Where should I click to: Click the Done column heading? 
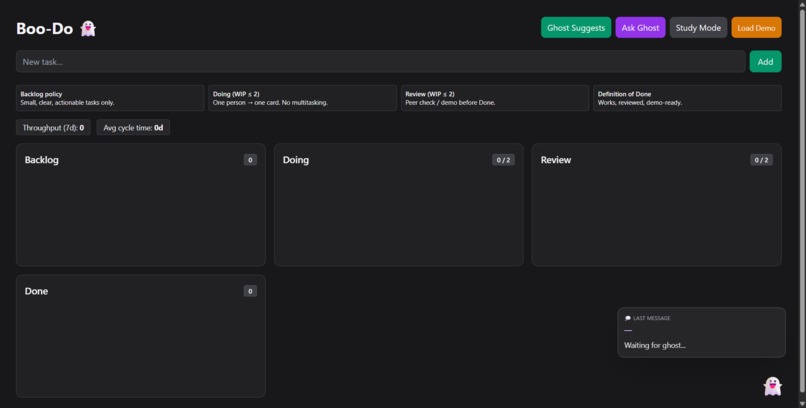[x=36, y=291]
